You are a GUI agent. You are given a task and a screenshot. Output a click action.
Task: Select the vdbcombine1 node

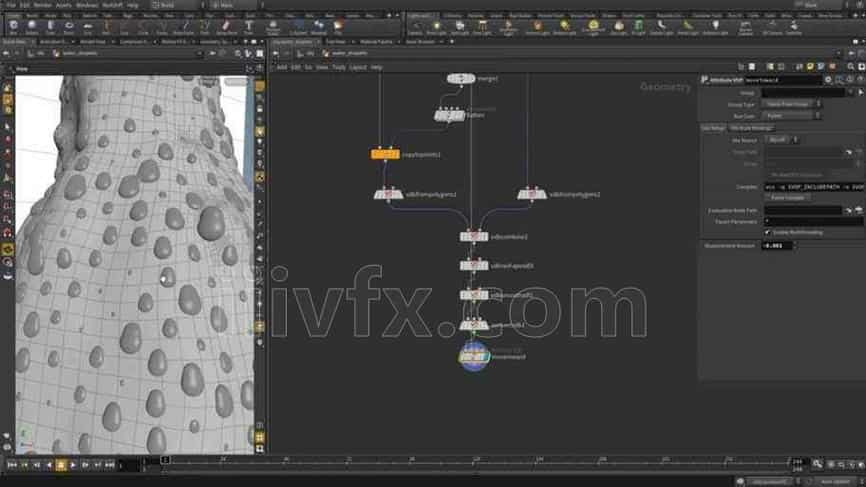point(474,236)
